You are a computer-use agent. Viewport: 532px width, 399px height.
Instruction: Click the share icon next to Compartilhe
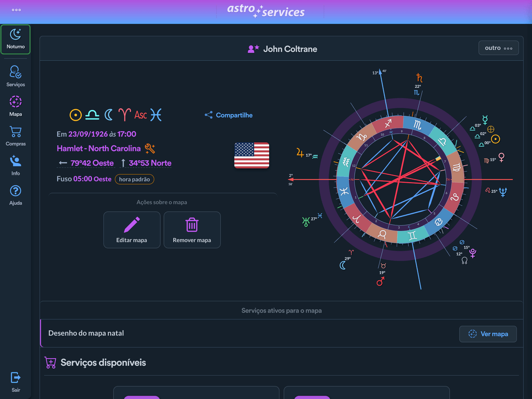click(x=207, y=115)
